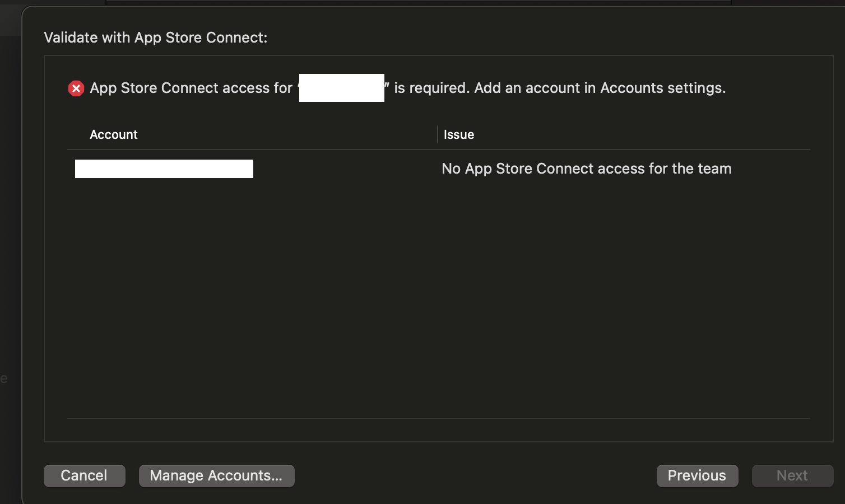845x504 pixels.
Task: Click the divider between Account and Issue columns
Action: [438, 134]
